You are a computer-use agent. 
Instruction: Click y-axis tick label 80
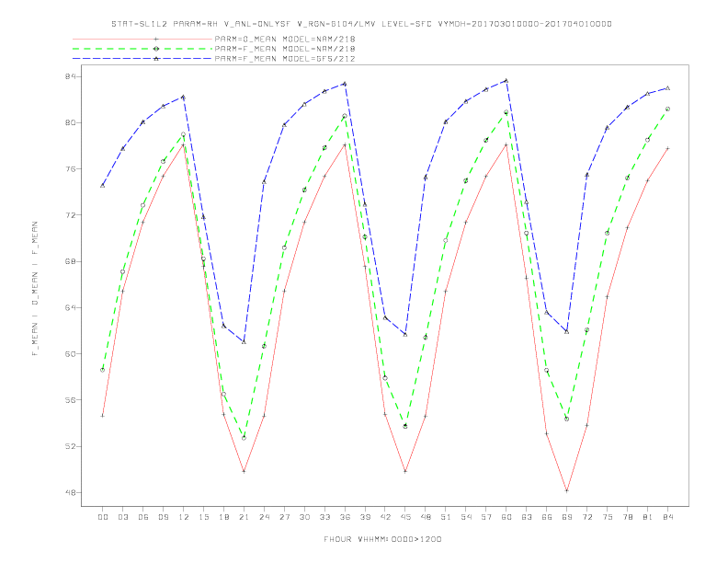click(71, 122)
